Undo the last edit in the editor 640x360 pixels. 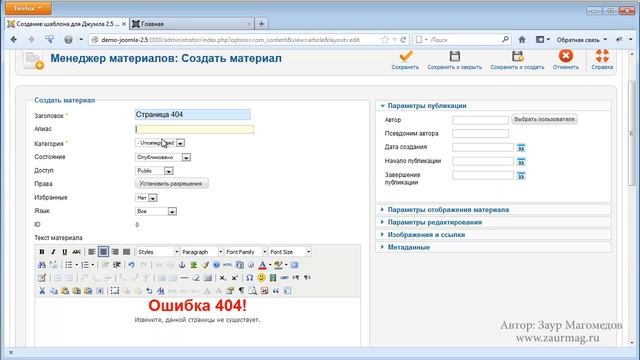click(x=131, y=265)
